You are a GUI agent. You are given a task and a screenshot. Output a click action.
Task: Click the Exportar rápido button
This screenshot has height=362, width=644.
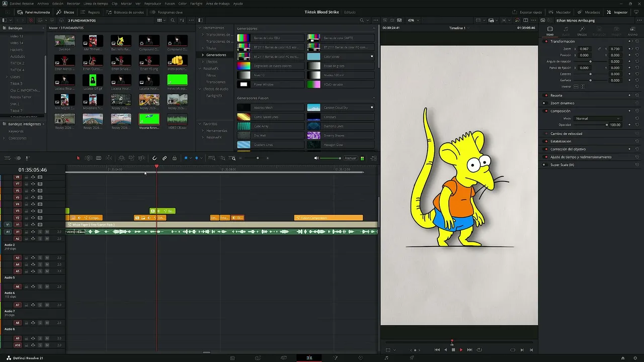click(x=527, y=12)
